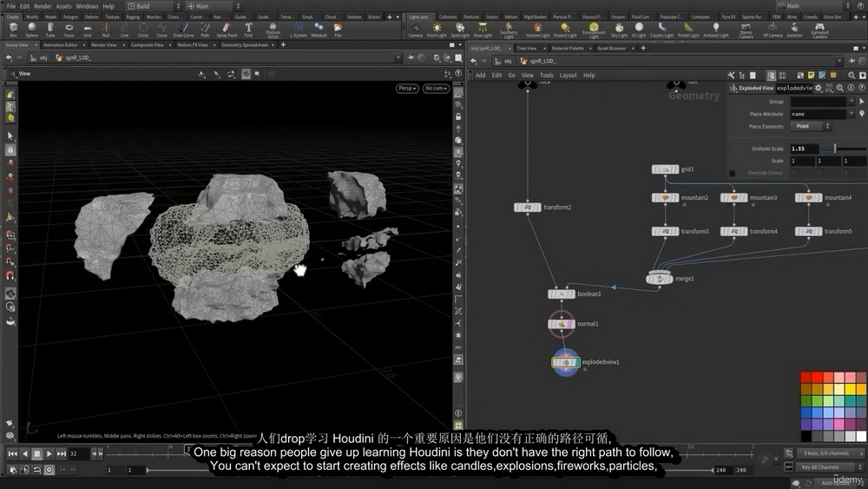Open the Persp viewport dropdown
Image resolution: width=868 pixels, height=489 pixels.
click(x=407, y=89)
